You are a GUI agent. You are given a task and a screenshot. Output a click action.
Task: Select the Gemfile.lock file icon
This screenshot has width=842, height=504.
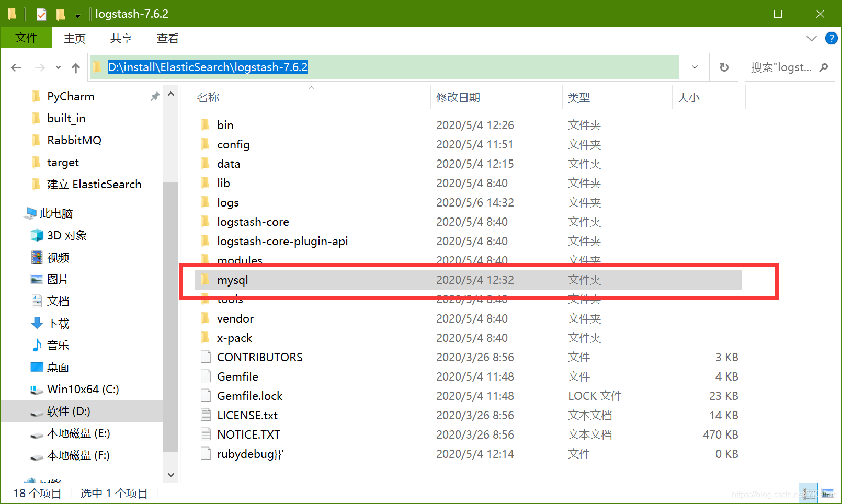(206, 396)
